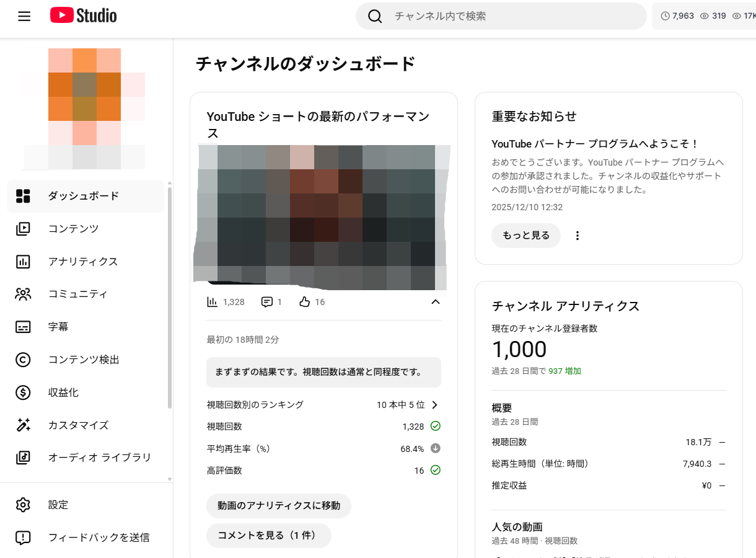Open the 字幕 (Subtitles) sidebar icon
This screenshot has width=756, height=558.
tap(23, 326)
